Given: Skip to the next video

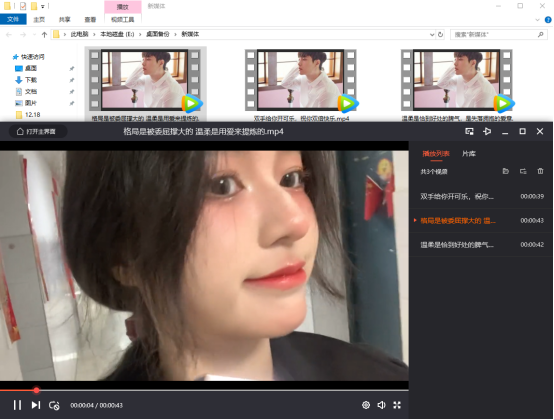Looking at the screenshot, I should coord(36,405).
